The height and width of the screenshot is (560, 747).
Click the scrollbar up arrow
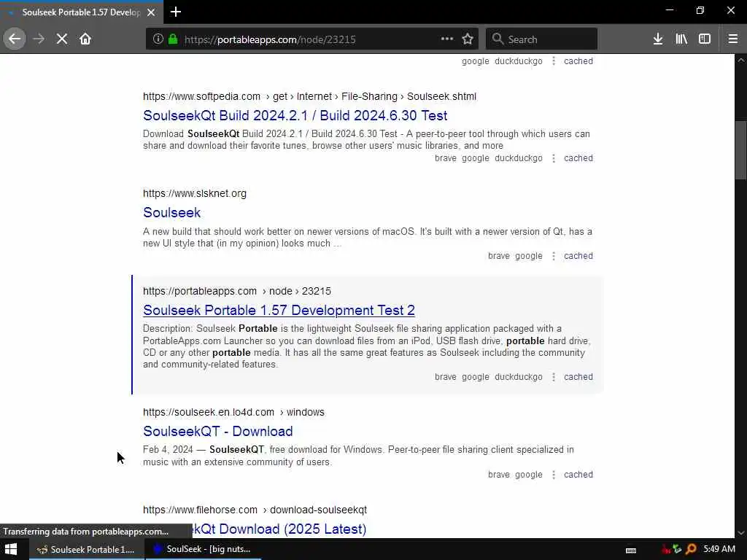[740, 60]
